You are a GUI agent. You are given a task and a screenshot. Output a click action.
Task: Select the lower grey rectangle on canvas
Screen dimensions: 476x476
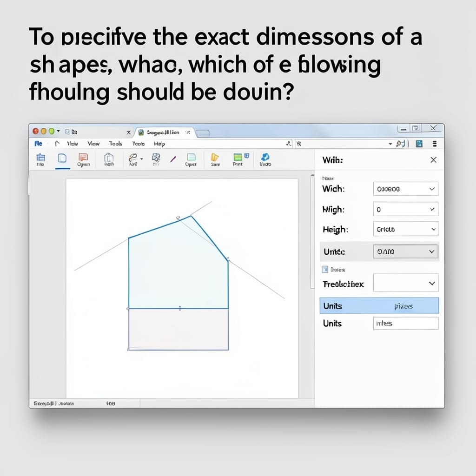coord(178,330)
